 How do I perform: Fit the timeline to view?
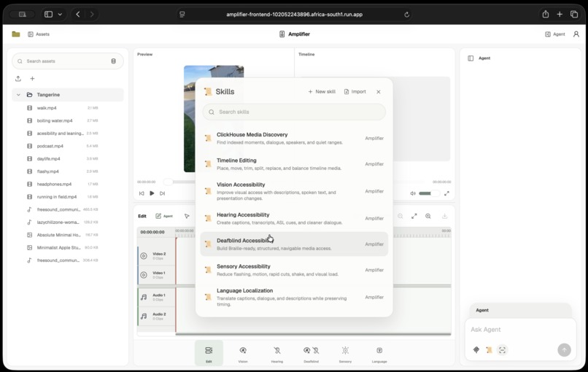pyautogui.click(x=414, y=216)
